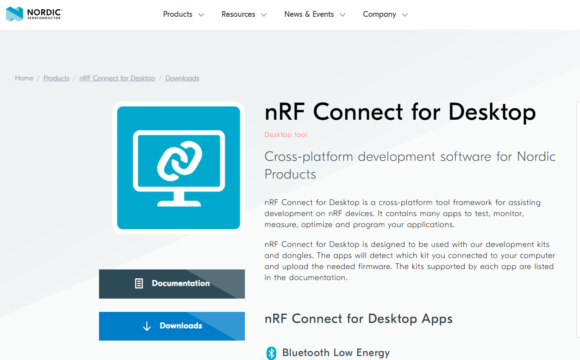Click the nRF Connect for Desktop product image
This screenshot has height=360, width=580.
click(179, 168)
